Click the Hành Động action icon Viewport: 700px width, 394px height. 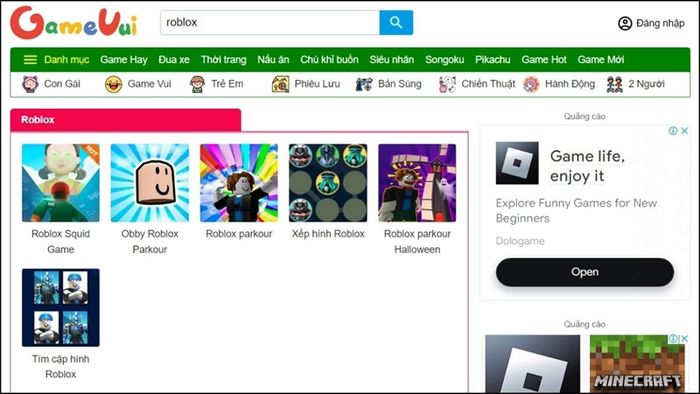531,84
